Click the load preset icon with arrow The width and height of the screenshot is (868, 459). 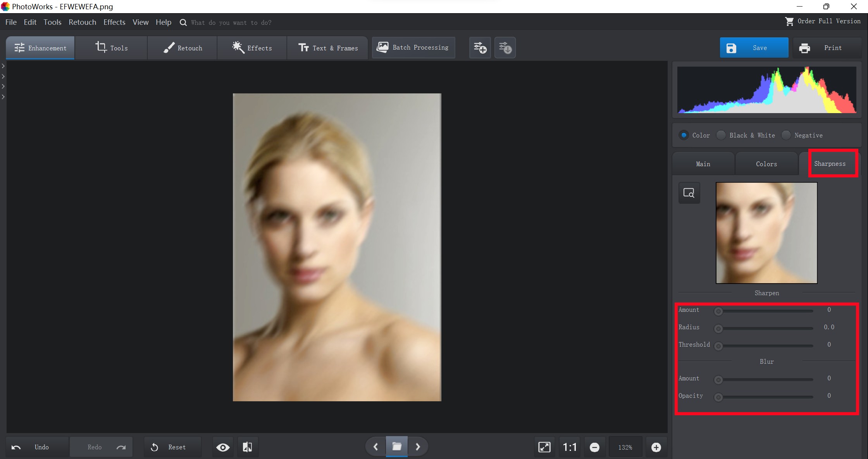[505, 48]
